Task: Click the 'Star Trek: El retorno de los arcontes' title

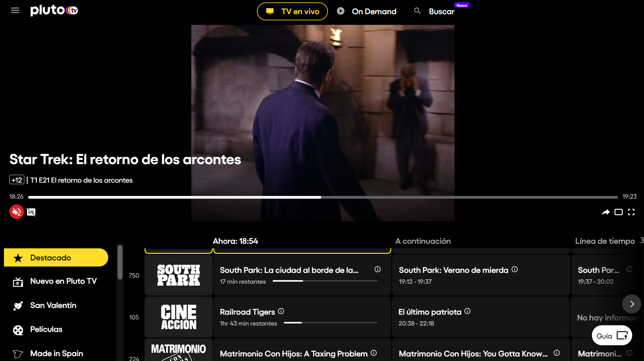Action: tap(125, 159)
